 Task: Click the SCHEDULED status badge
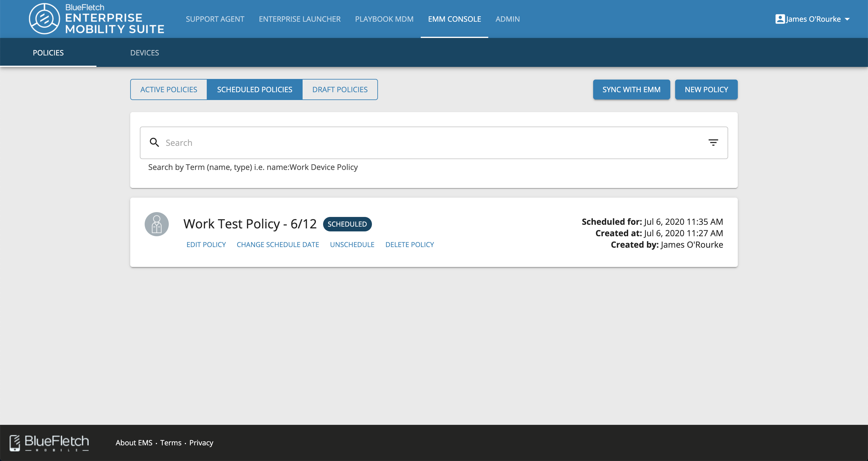tap(347, 224)
